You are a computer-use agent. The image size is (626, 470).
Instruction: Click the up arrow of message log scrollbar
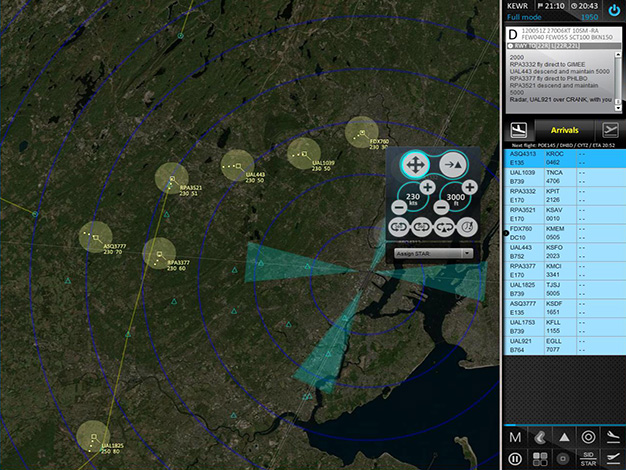(618, 55)
